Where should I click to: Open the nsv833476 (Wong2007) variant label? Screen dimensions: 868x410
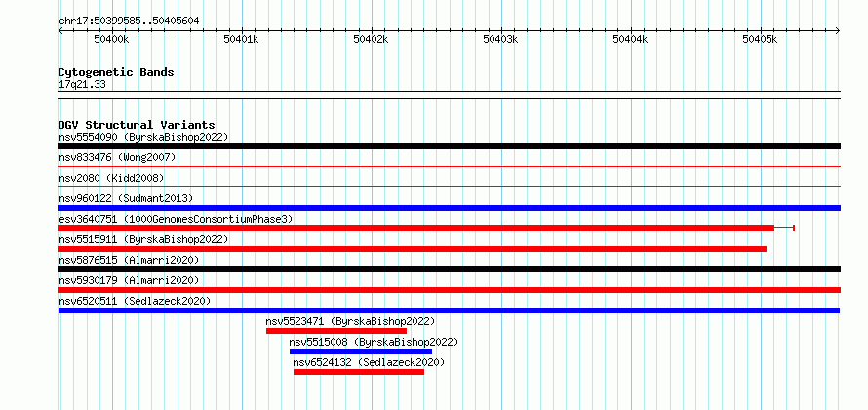(117, 157)
